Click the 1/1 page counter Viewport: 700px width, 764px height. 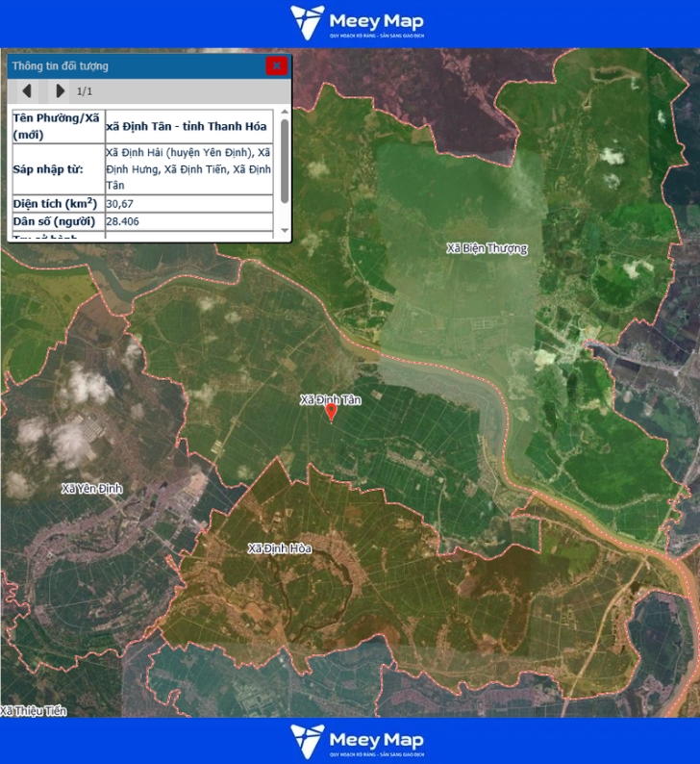coord(85,91)
